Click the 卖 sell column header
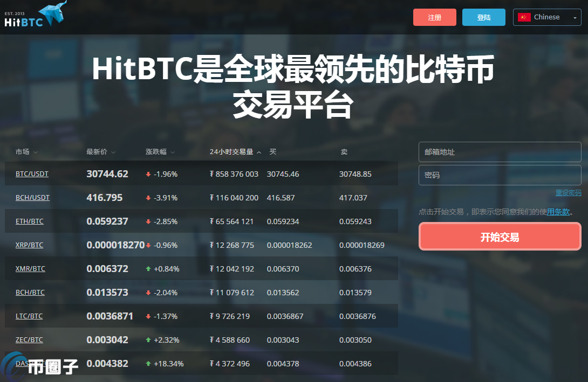Viewport: 588px width, 382px height. tap(344, 152)
